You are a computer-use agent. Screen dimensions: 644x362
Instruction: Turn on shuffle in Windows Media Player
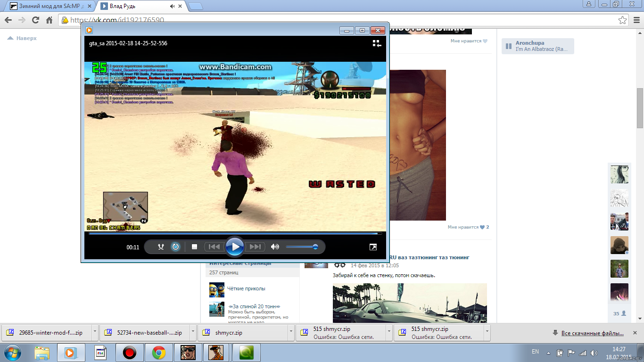coord(161,247)
